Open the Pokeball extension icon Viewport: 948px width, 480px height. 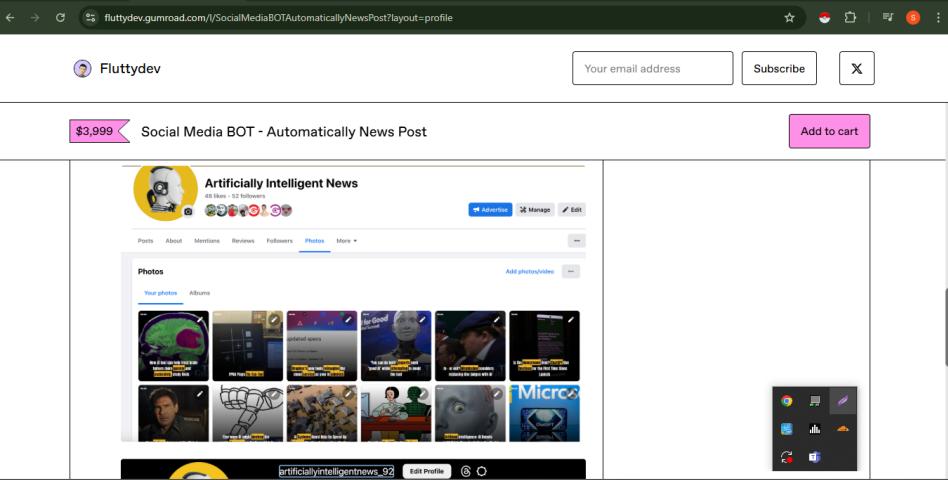(x=824, y=17)
